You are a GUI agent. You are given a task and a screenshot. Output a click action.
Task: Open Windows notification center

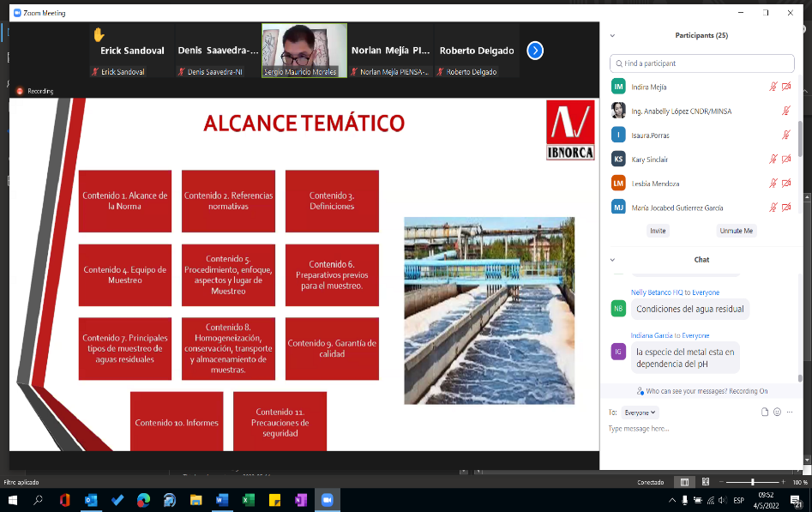796,501
